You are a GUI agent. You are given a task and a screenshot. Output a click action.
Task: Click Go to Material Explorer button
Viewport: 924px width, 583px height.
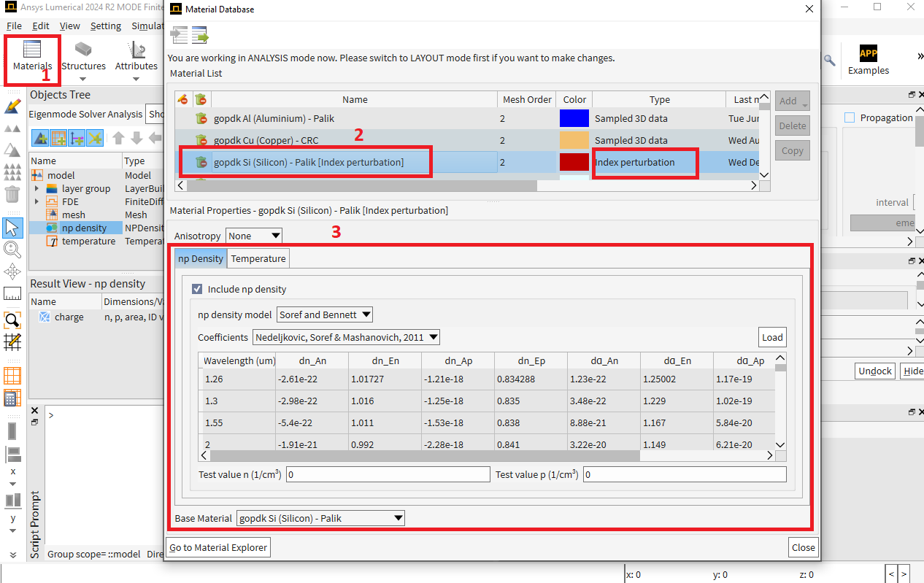click(x=219, y=547)
